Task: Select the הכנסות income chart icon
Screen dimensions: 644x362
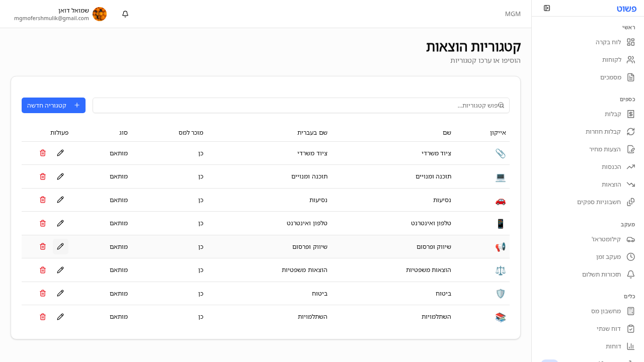Action: tap(631, 166)
